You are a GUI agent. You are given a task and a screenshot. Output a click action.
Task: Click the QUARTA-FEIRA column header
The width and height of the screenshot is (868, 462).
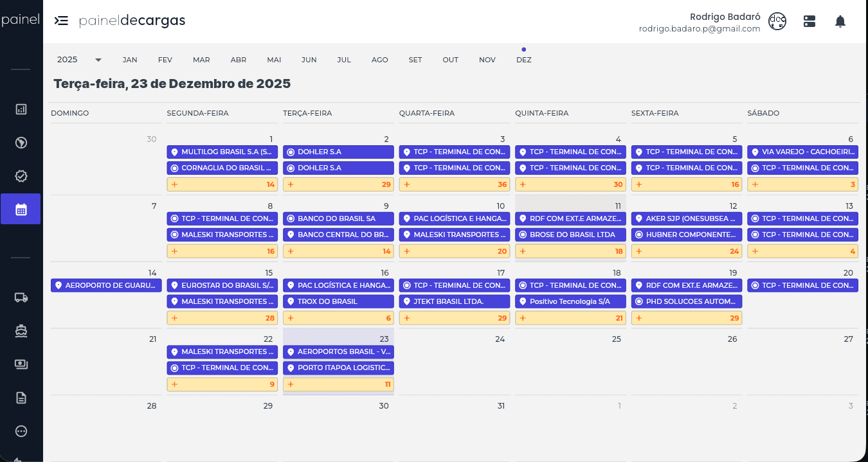(427, 113)
